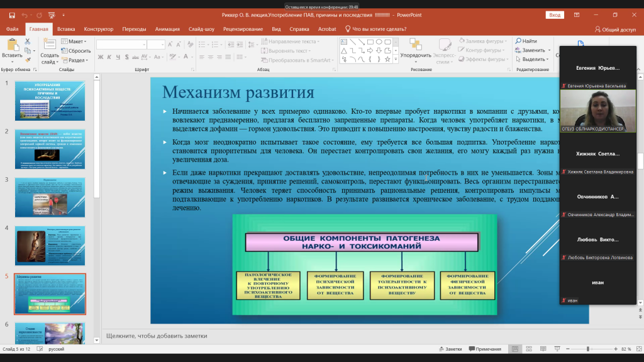
Task: Start slideshow from status bar icon
Action: point(557,349)
